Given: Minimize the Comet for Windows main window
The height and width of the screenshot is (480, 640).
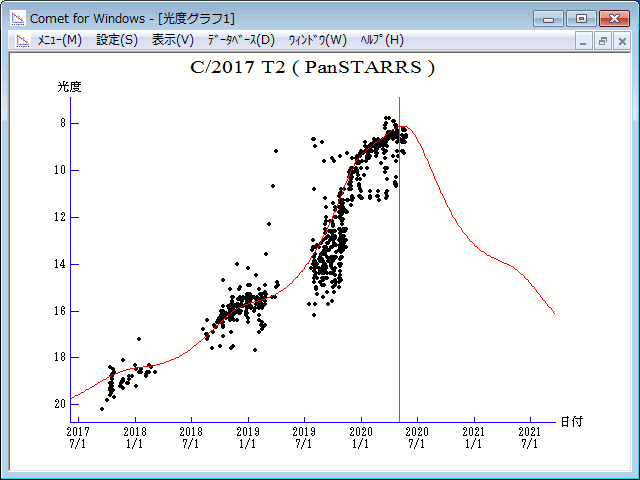Looking at the screenshot, I should [x=548, y=17].
